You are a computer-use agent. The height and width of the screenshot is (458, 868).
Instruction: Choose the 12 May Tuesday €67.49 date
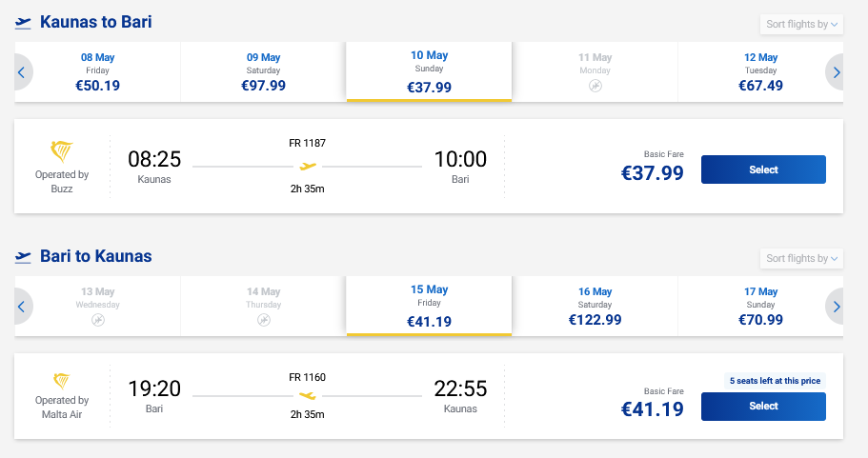click(x=760, y=71)
